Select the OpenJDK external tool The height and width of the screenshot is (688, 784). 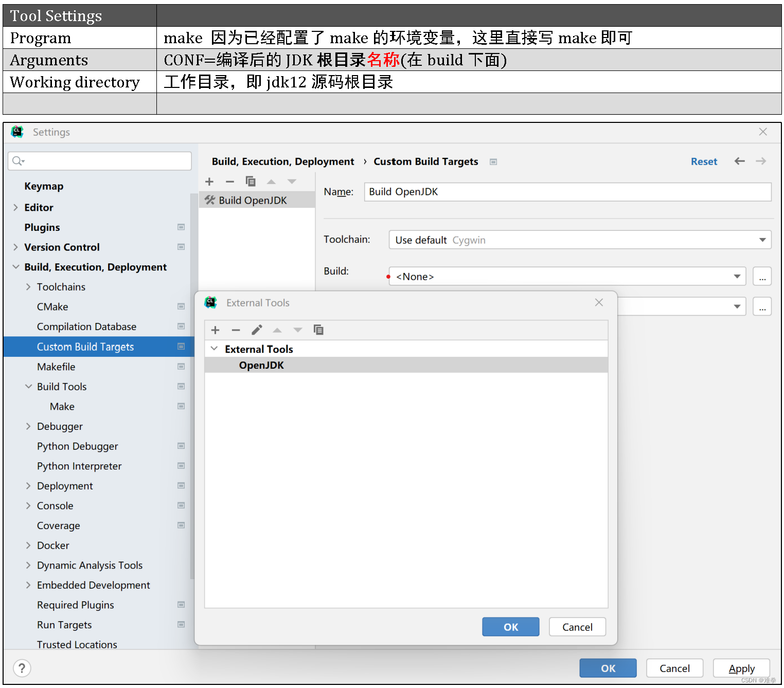click(406, 365)
